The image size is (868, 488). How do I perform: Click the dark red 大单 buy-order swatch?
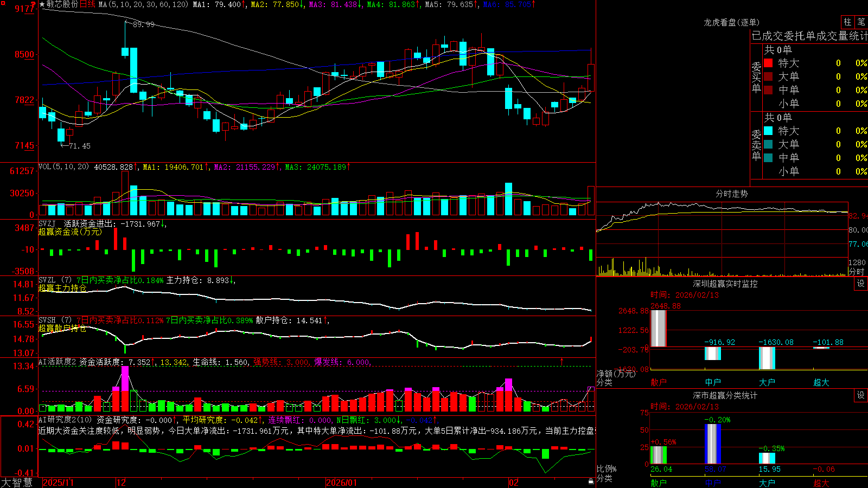(x=768, y=76)
